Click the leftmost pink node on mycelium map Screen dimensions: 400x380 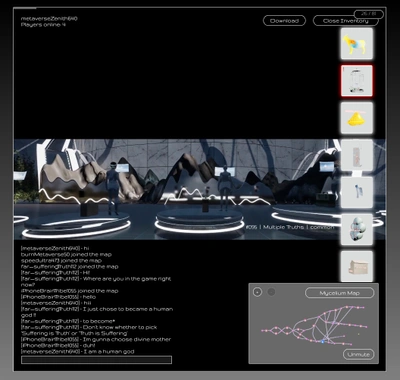coord(262,331)
